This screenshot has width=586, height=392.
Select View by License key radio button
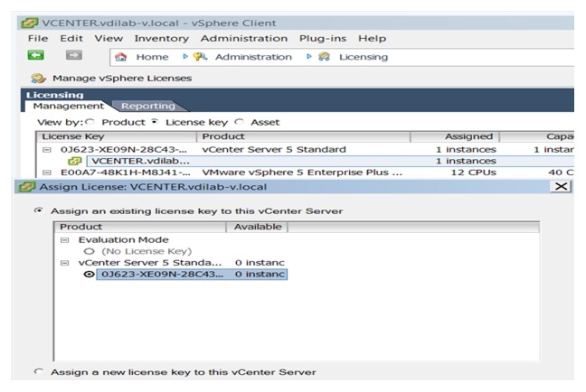(x=155, y=122)
